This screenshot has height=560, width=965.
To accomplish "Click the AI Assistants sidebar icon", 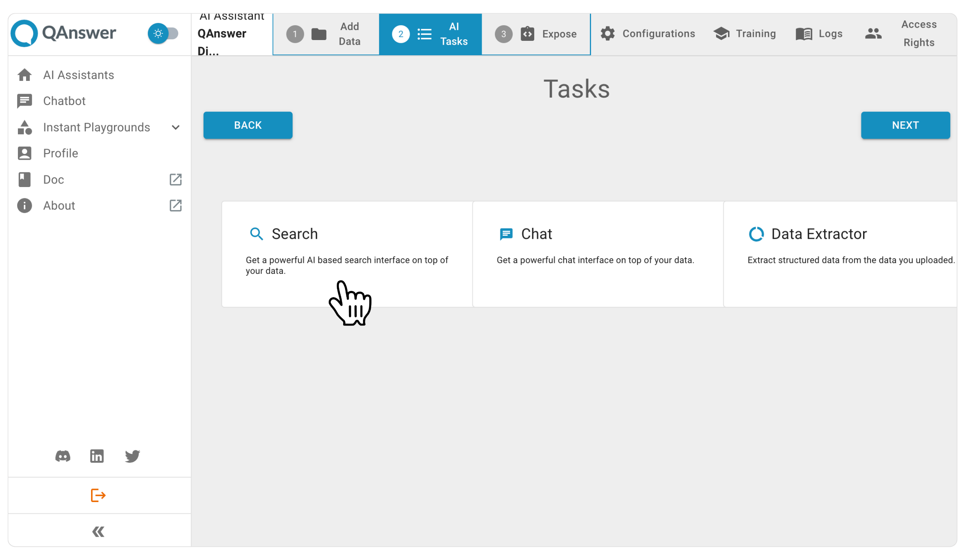I will tap(25, 75).
